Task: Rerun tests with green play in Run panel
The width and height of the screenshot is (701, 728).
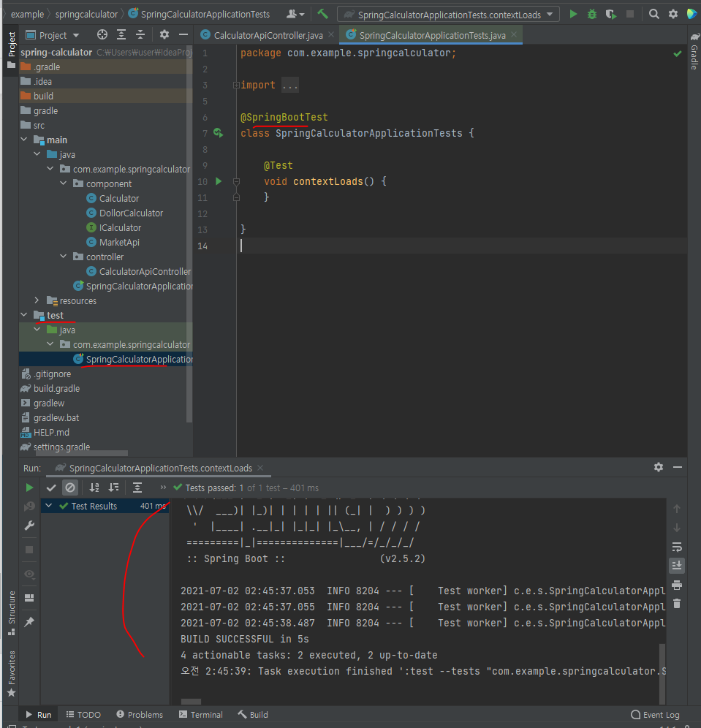Action: point(29,487)
